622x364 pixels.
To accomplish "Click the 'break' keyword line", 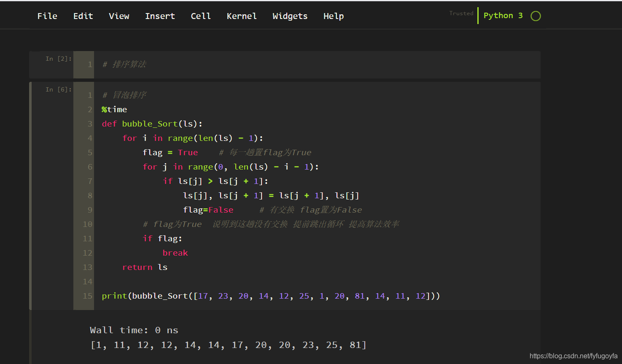I will click(x=175, y=253).
